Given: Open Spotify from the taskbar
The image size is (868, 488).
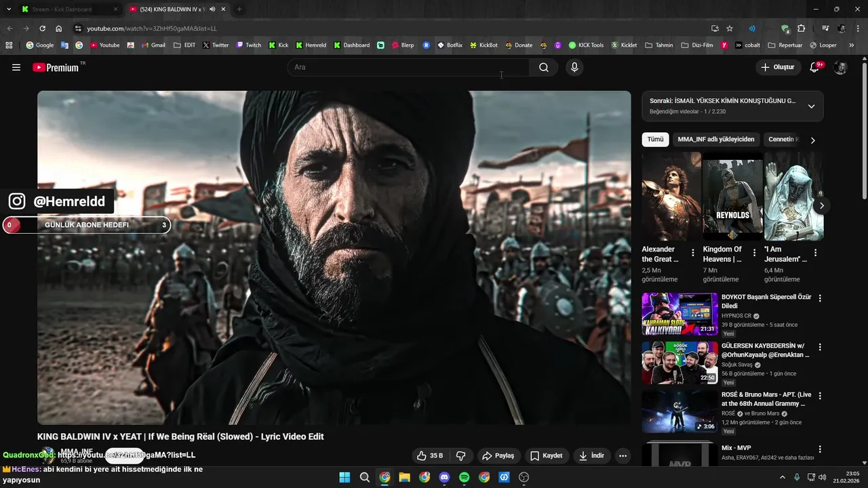Looking at the screenshot, I should point(465,477).
